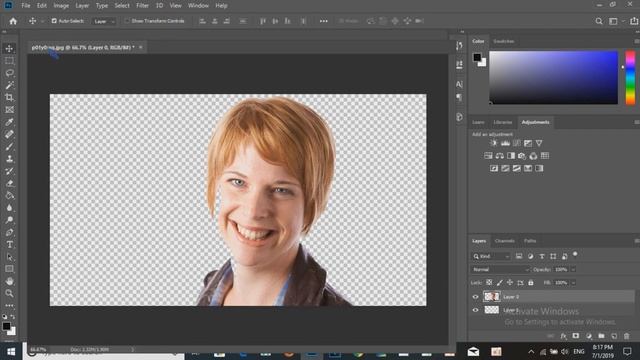Select the Frame tool
640x360 pixels.
click(x=9, y=110)
